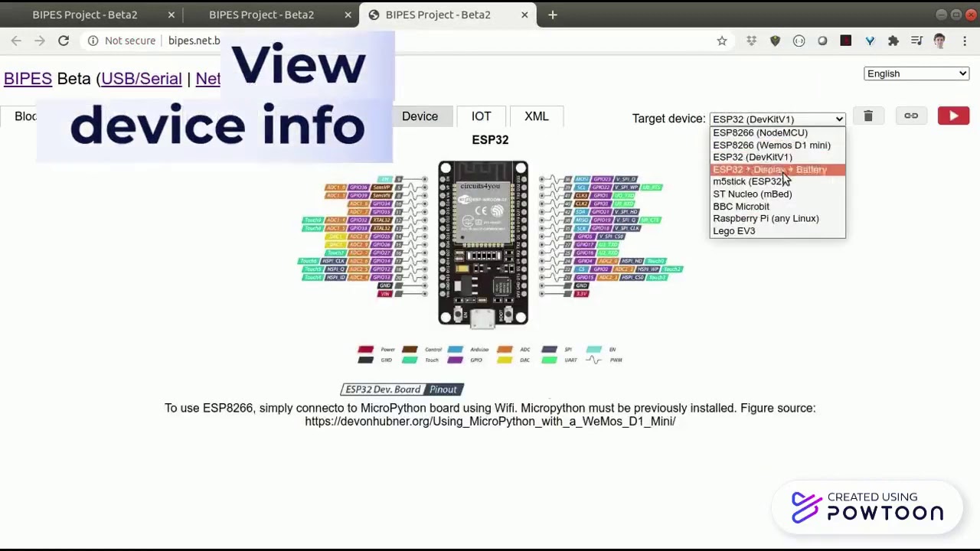This screenshot has width=980, height=551.
Task: Open the XML tab
Action: pos(536,116)
